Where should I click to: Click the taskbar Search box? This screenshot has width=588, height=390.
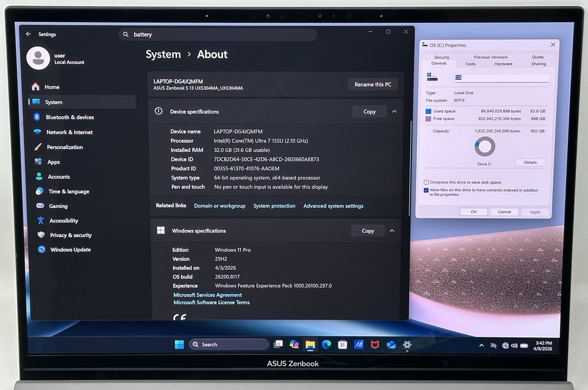coord(229,344)
